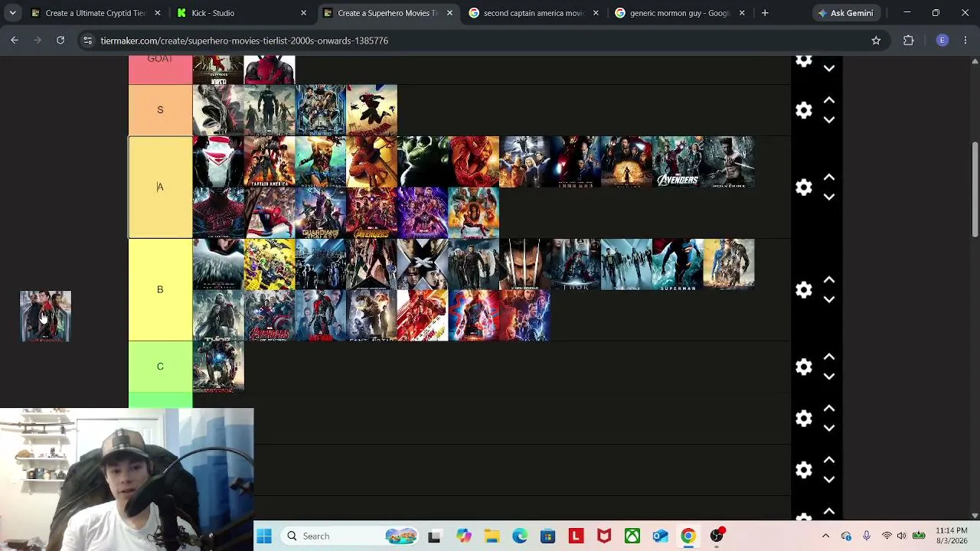Open McAfee from the taskbar
The width and height of the screenshot is (980, 551).
click(604, 536)
